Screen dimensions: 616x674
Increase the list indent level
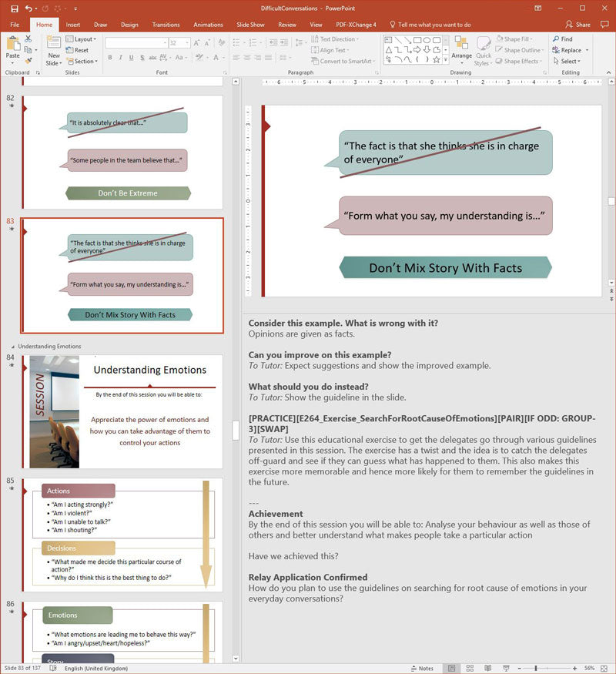(284, 42)
